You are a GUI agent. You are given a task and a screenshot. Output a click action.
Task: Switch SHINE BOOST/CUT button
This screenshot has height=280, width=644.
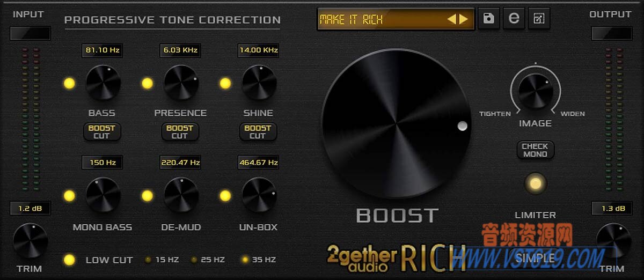[x=258, y=132]
